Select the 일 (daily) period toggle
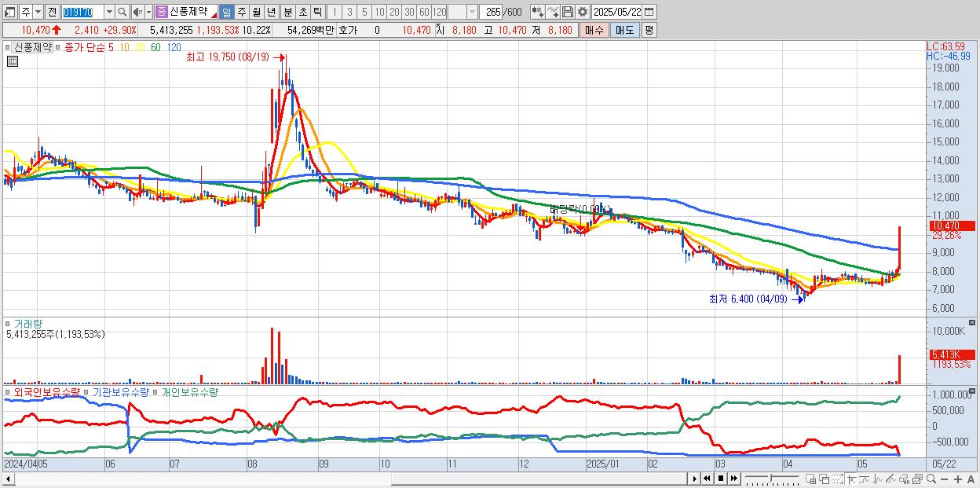 click(x=226, y=12)
